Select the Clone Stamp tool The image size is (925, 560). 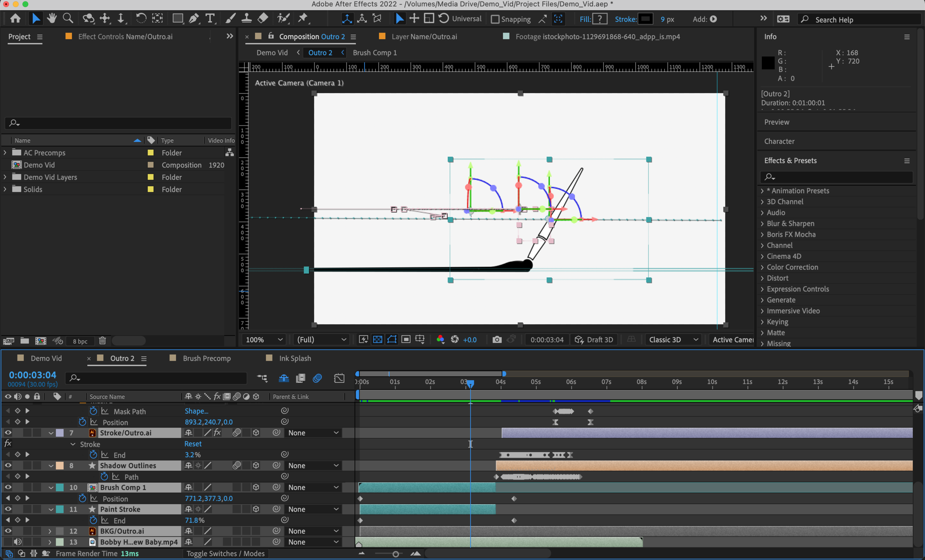[x=246, y=18]
